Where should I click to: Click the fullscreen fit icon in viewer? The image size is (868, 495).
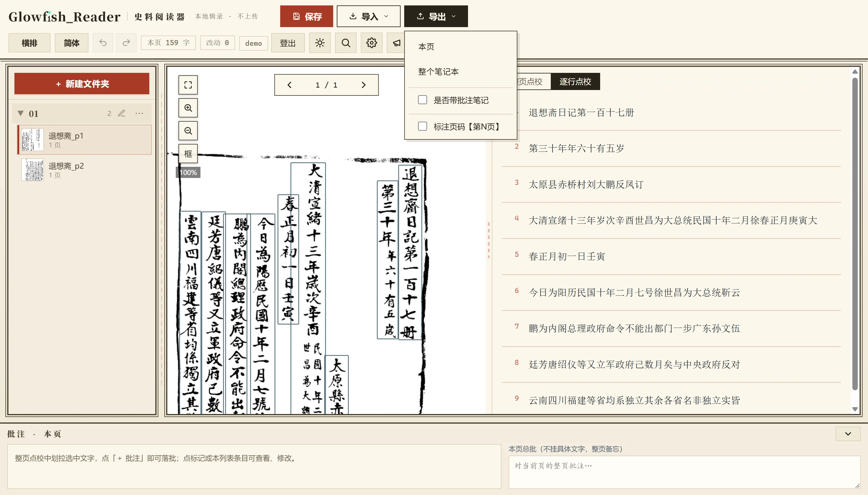[x=188, y=85]
